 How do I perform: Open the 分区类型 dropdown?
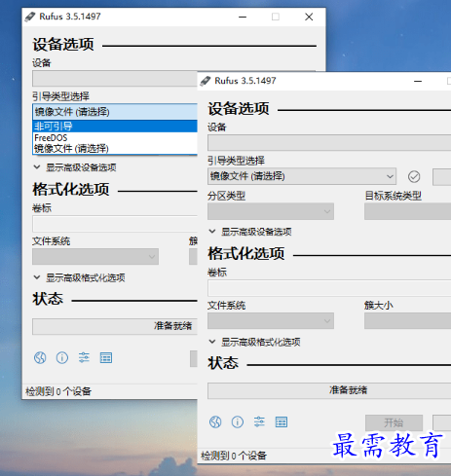point(271,211)
